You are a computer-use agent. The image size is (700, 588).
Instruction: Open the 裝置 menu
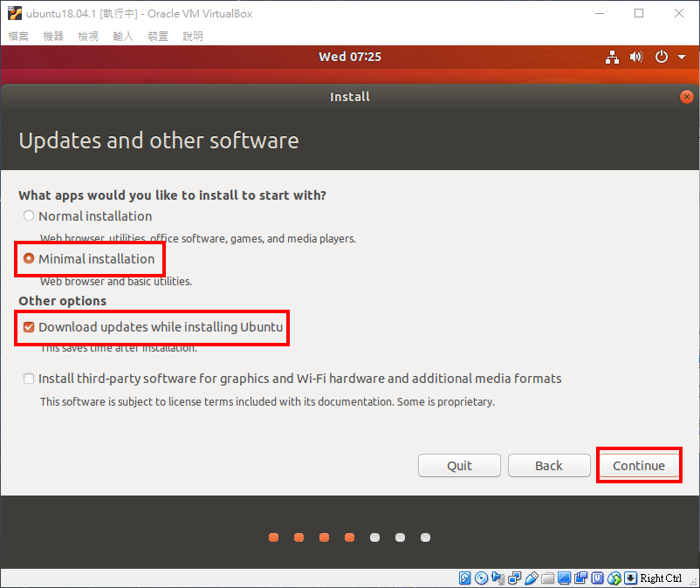click(158, 36)
